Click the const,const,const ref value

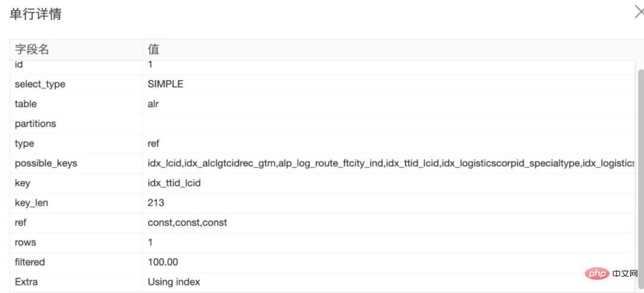[x=187, y=223]
